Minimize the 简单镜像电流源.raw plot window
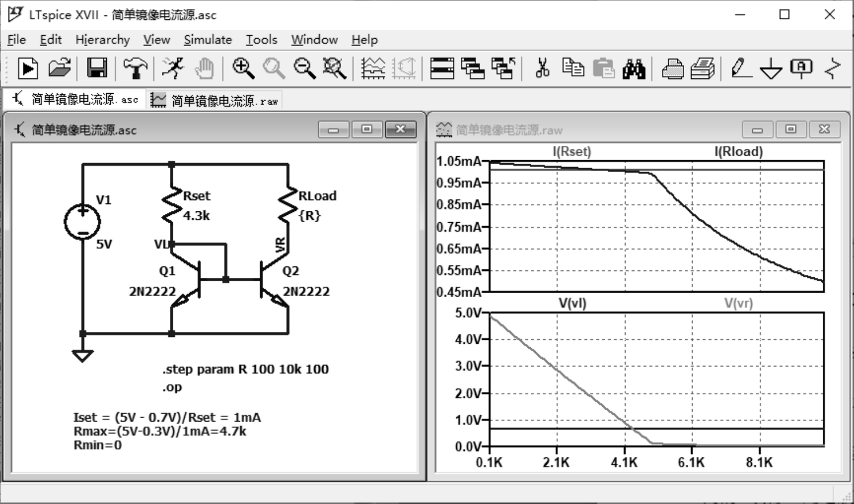This screenshot has height=504, width=854. [x=757, y=130]
